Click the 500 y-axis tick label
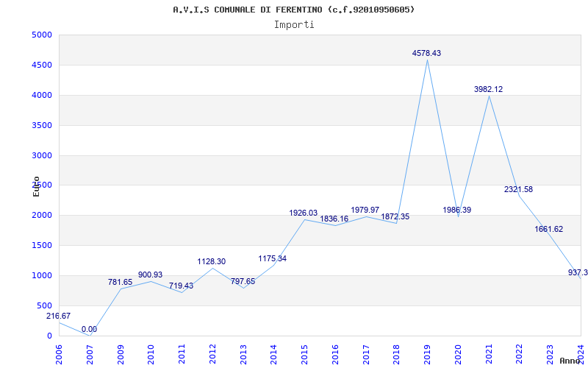Screen dimensions: 588x368 point(44,305)
